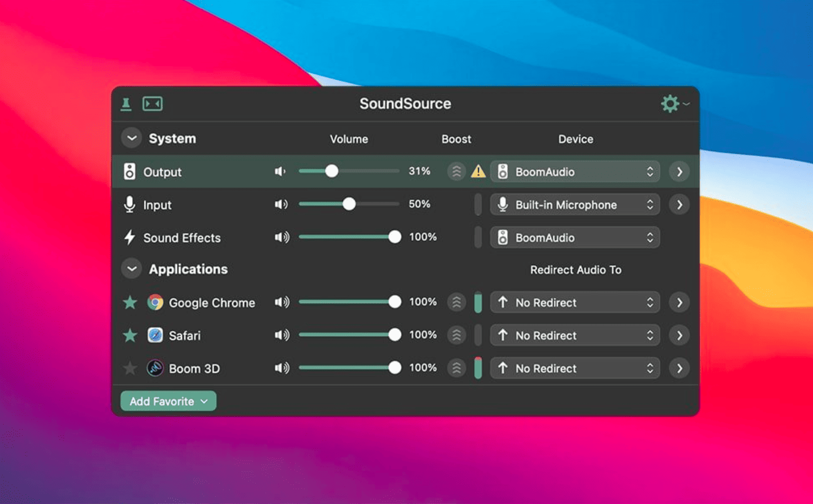Click the Boom 3D app icon

(x=155, y=368)
